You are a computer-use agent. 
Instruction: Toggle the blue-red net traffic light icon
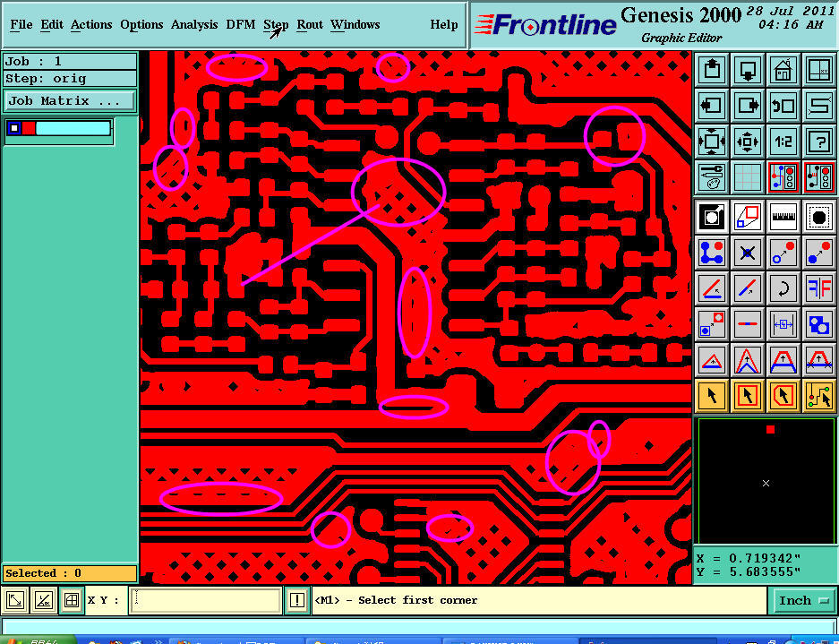pos(783,177)
